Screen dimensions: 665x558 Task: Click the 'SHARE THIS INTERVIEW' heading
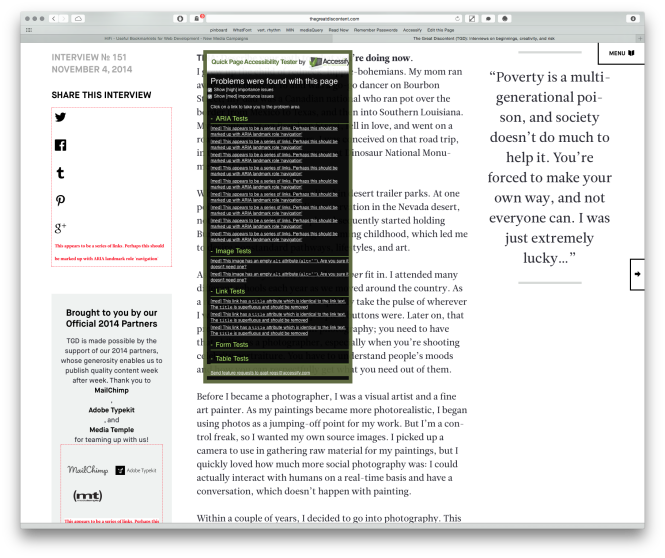point(101,95)
